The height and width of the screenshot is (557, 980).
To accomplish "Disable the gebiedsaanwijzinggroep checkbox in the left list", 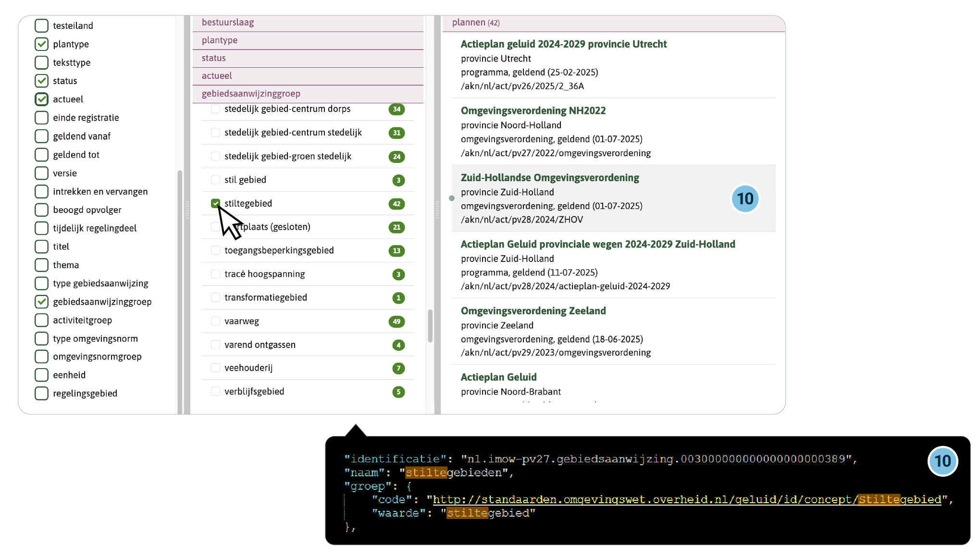I will (42, 302).
